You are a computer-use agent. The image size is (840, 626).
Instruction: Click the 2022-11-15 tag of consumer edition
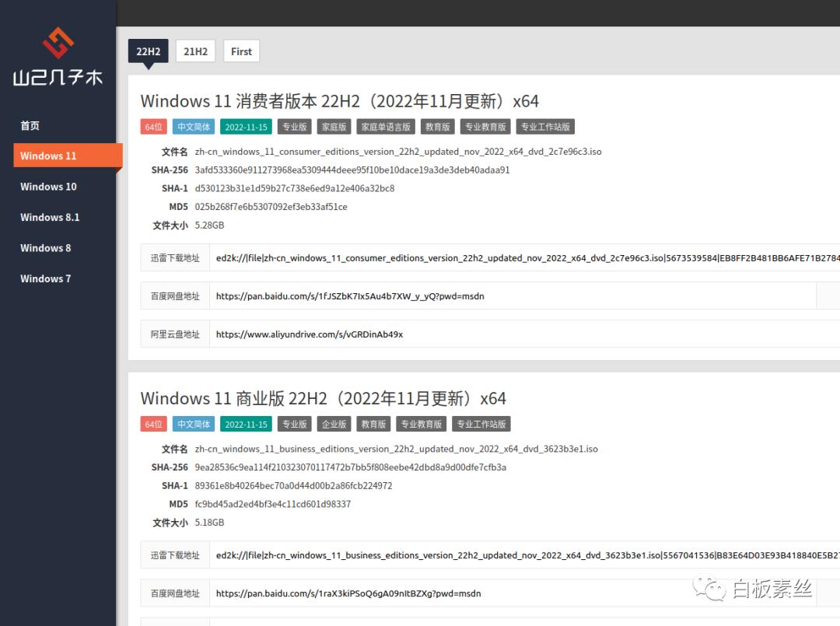pyautogui.click(x=246, y=127)
